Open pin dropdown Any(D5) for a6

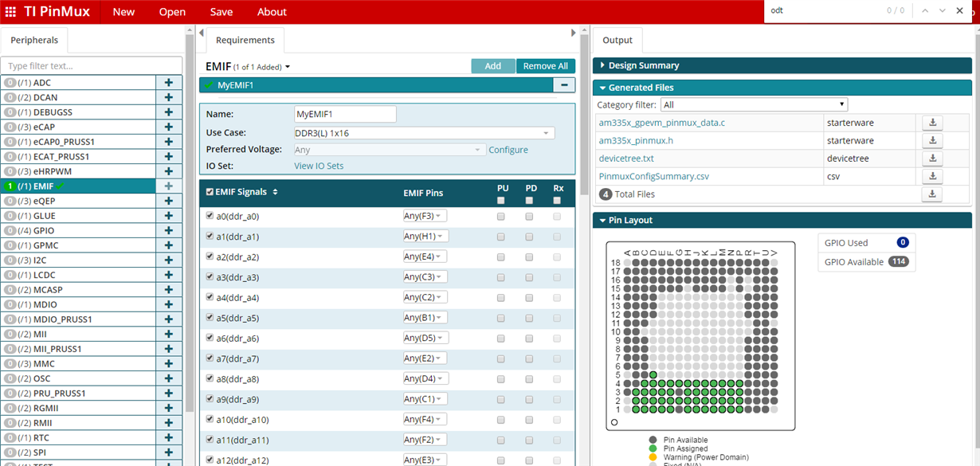pyautogui.click(x=425, y=338)
